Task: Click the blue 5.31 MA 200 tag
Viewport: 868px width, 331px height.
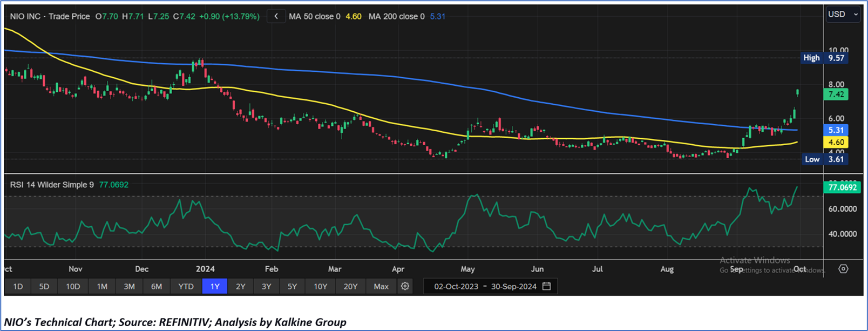Action: click(x=836, y=130)
